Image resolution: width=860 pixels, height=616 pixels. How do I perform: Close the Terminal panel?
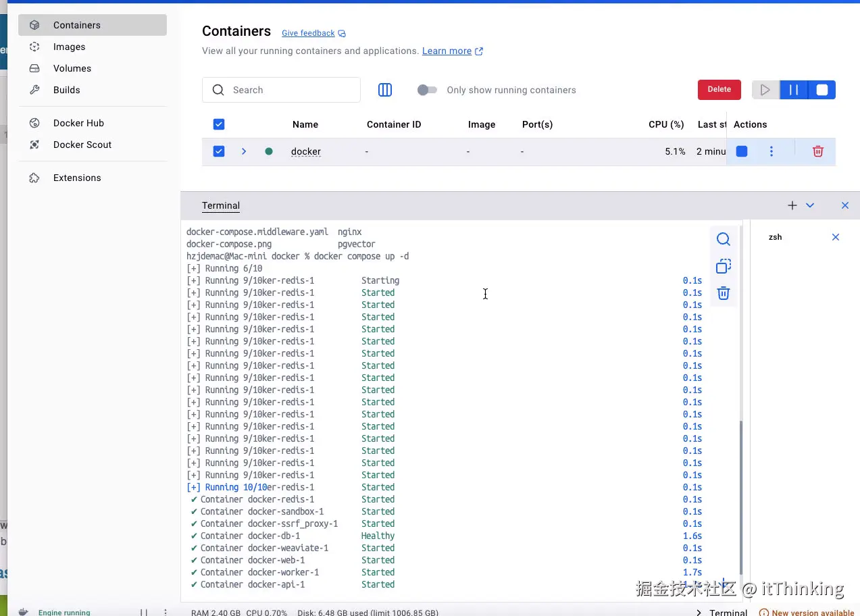pyautogui.click(x=845, y=205)
